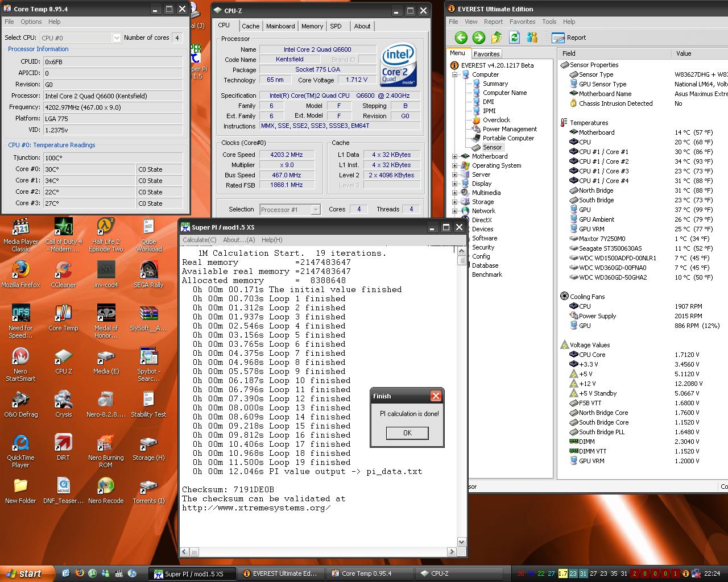Screen dimensions: 728x582
Task: Select Spybot Search desktop icon
Action: pyautogui.click(x=148, y=364)
